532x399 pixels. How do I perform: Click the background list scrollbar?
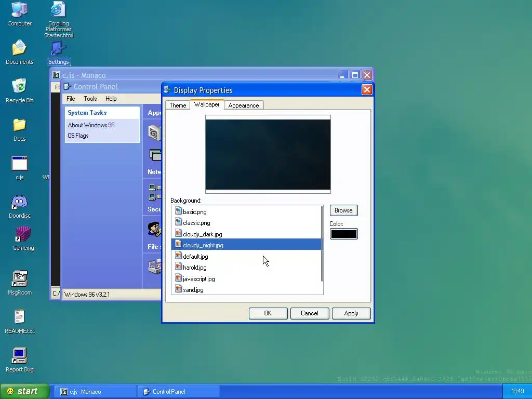(x=322, y=244)
